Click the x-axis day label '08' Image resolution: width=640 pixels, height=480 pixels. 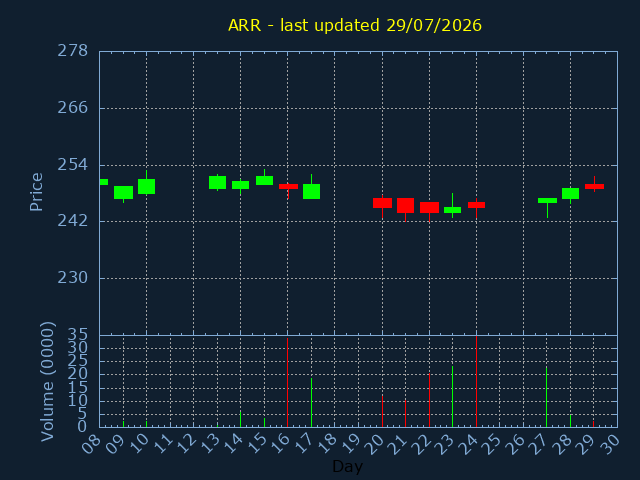tap(92, 443)
